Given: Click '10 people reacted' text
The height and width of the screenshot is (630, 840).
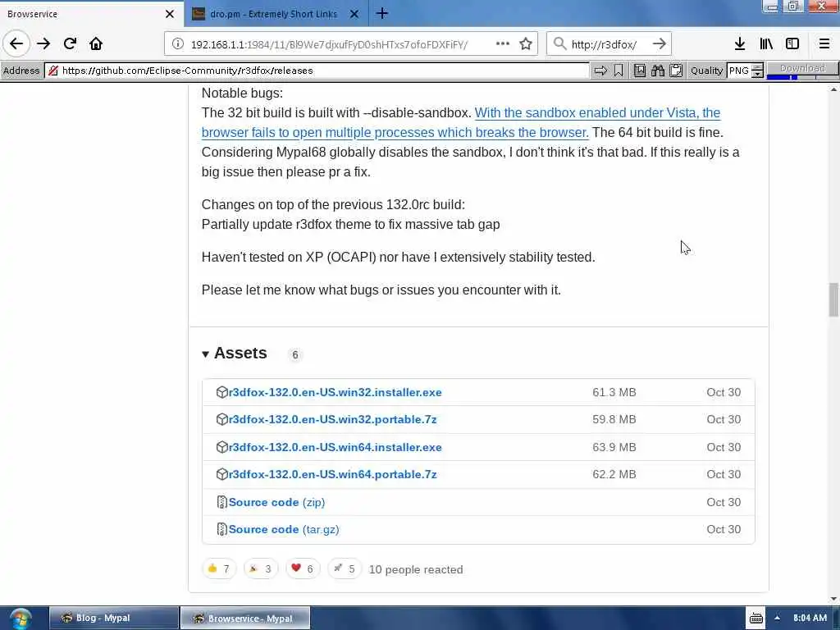Looking at the screenshot, I should tap(416, 569).
